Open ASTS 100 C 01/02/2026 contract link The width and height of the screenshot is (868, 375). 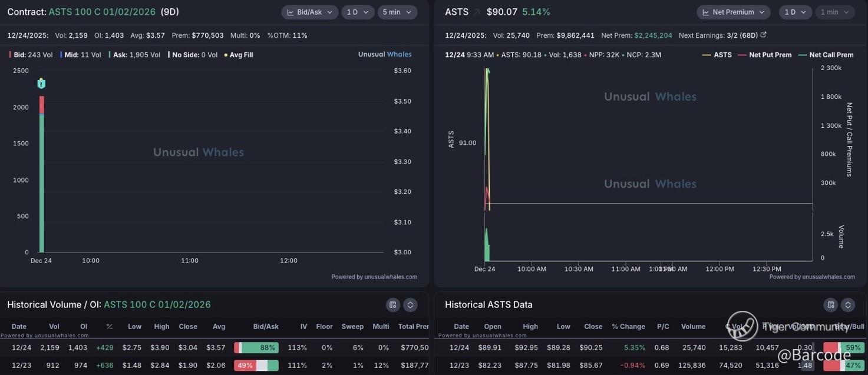click(102, 12)
